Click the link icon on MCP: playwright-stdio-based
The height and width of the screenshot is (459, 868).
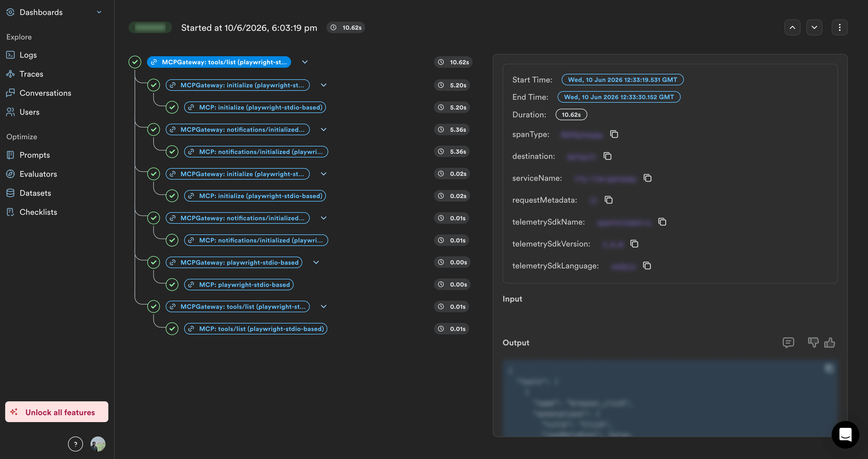[191, 285]
